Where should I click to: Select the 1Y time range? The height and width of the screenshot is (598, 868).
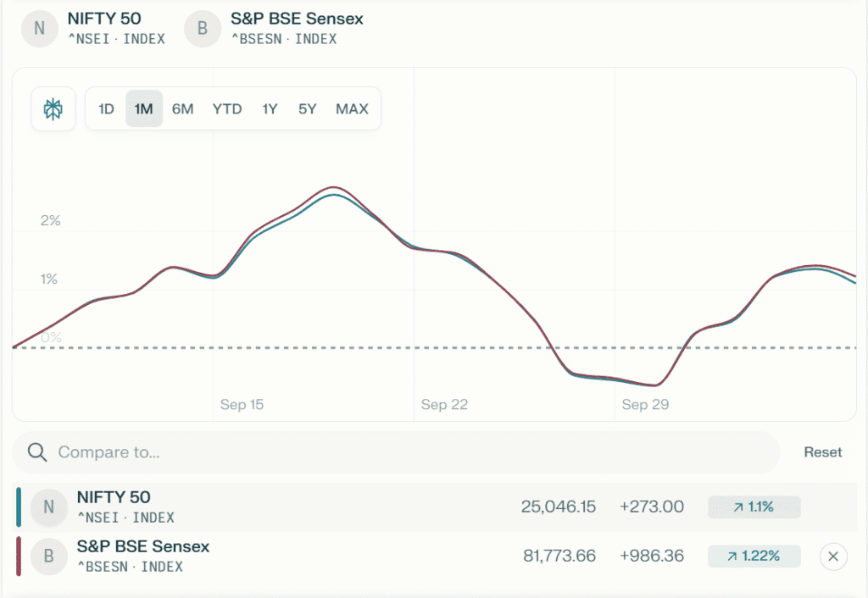270,109
